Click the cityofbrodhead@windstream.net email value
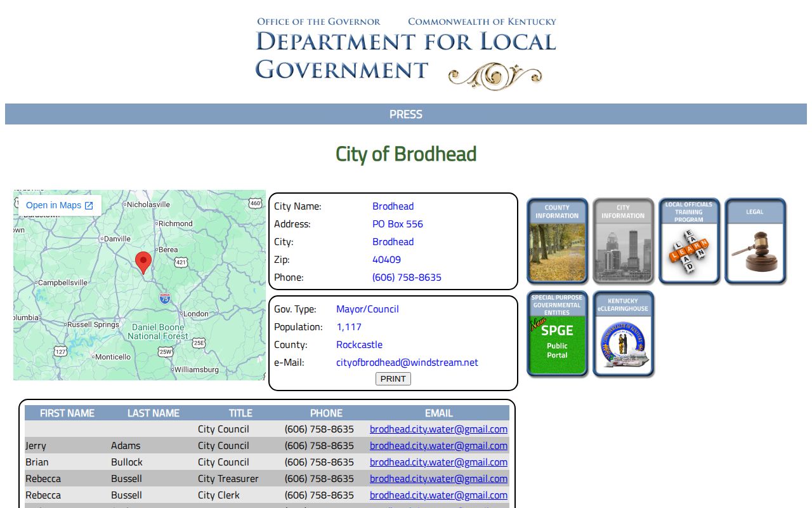 pos(407,363)
